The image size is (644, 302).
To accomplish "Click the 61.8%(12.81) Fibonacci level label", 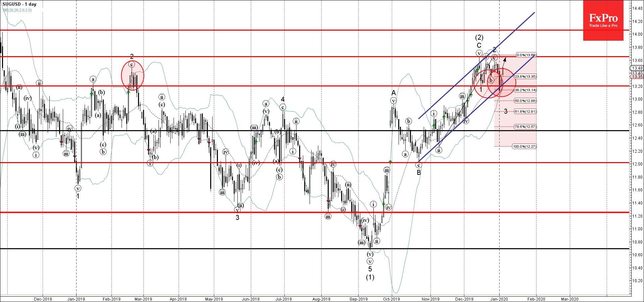I will [x=525, y=111].
